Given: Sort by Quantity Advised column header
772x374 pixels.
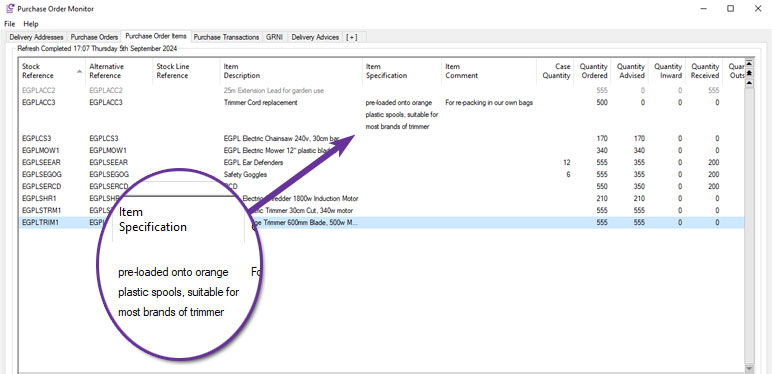Looking at the screenshot, I should (x=630, y=71).
